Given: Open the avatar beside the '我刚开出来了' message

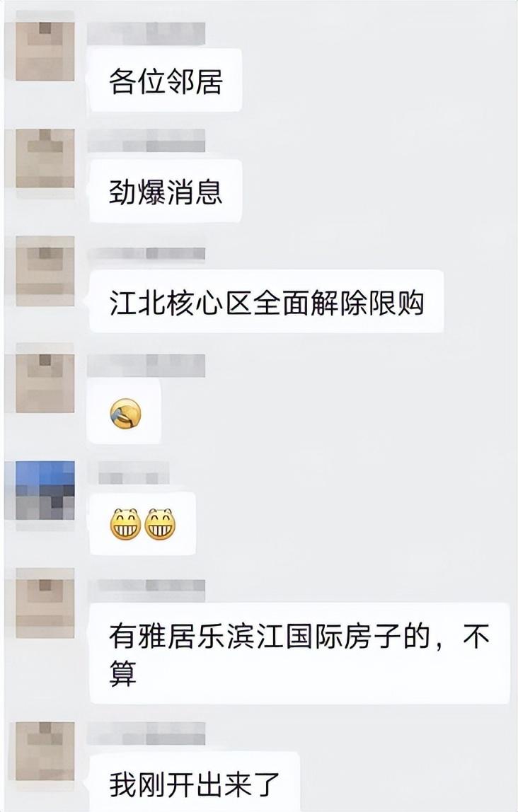Looking at the screenshot, I should 45,751.
